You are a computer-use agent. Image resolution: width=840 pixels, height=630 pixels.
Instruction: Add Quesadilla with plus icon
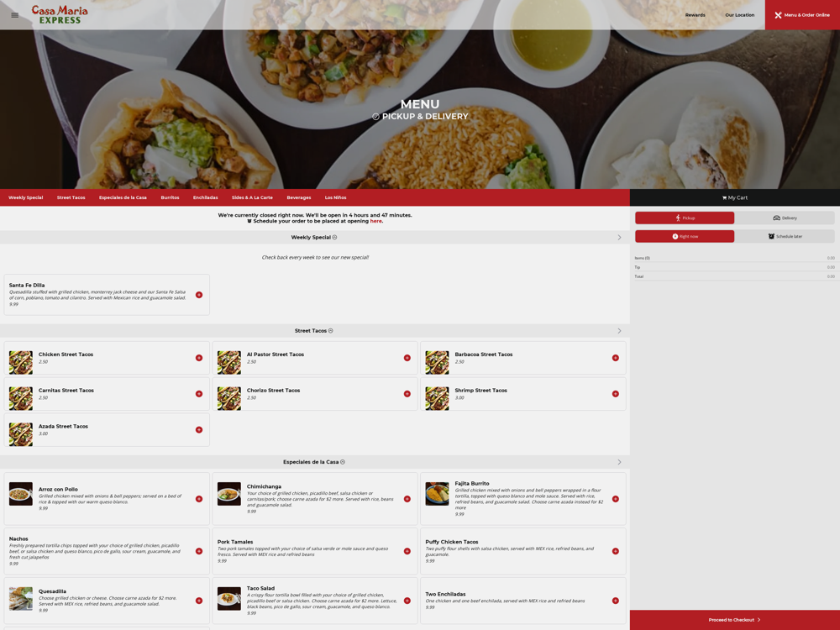(x=199, y=601)
